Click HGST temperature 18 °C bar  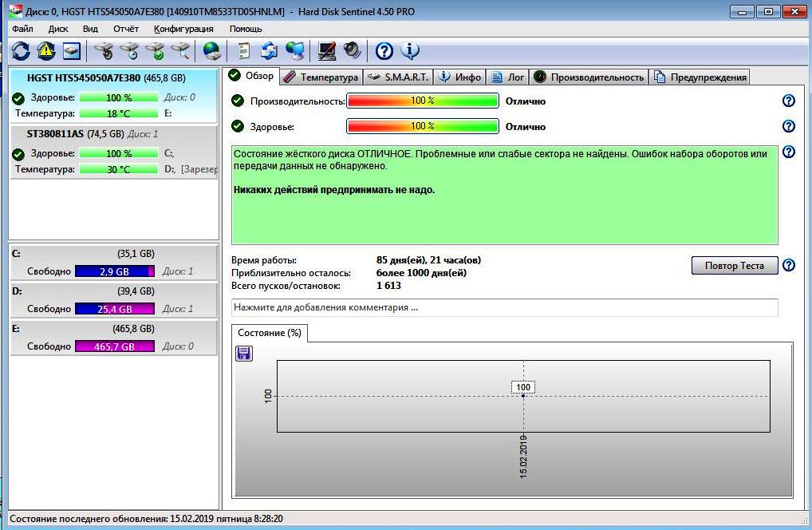(119, 113)
